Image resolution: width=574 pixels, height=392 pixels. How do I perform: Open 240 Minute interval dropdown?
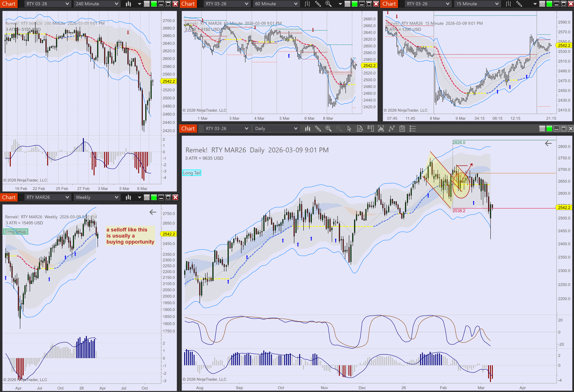97,4
